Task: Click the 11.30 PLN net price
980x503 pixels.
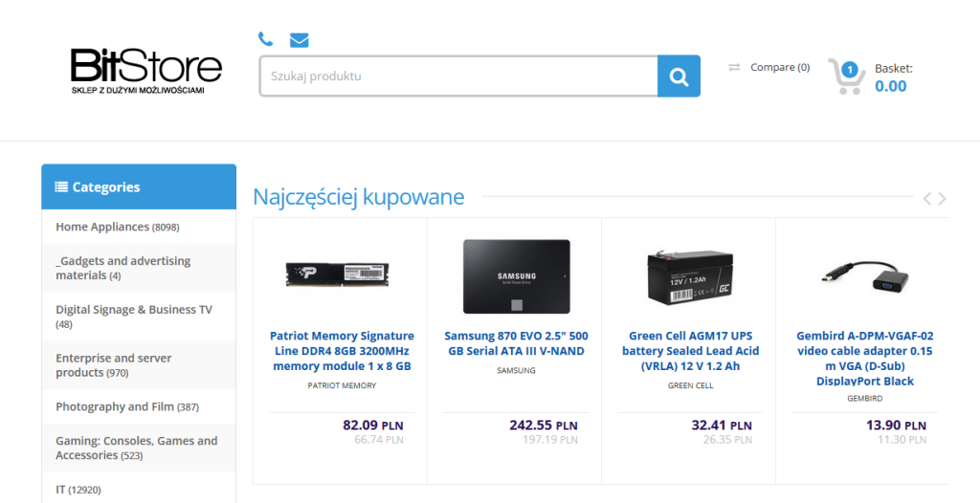Action: coord(902,440)
